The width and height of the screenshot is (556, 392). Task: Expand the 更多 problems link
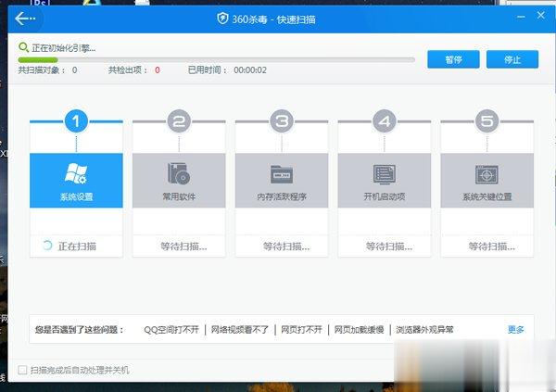pyautogui.click(x=515, y=329)
